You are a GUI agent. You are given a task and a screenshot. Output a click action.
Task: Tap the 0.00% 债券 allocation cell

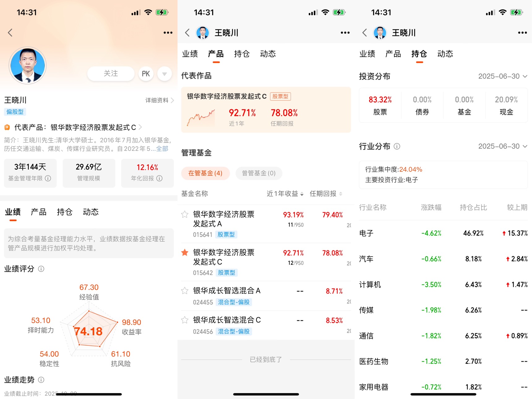422,105
